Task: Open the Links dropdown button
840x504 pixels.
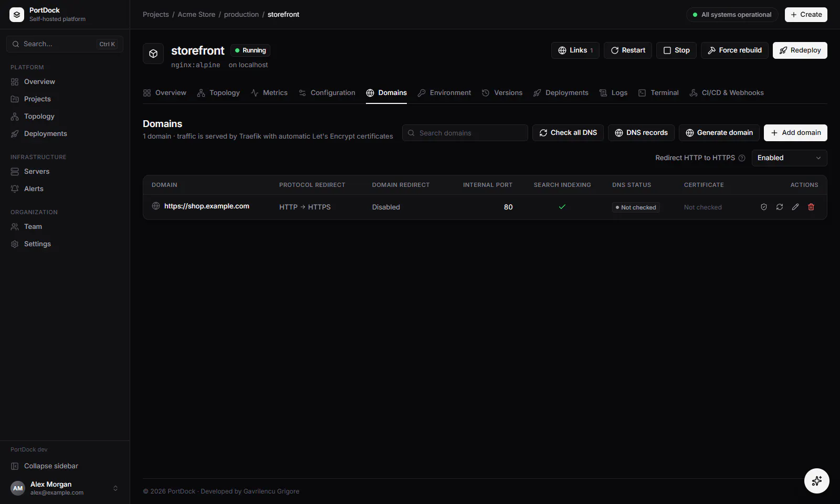Action: 575,50
